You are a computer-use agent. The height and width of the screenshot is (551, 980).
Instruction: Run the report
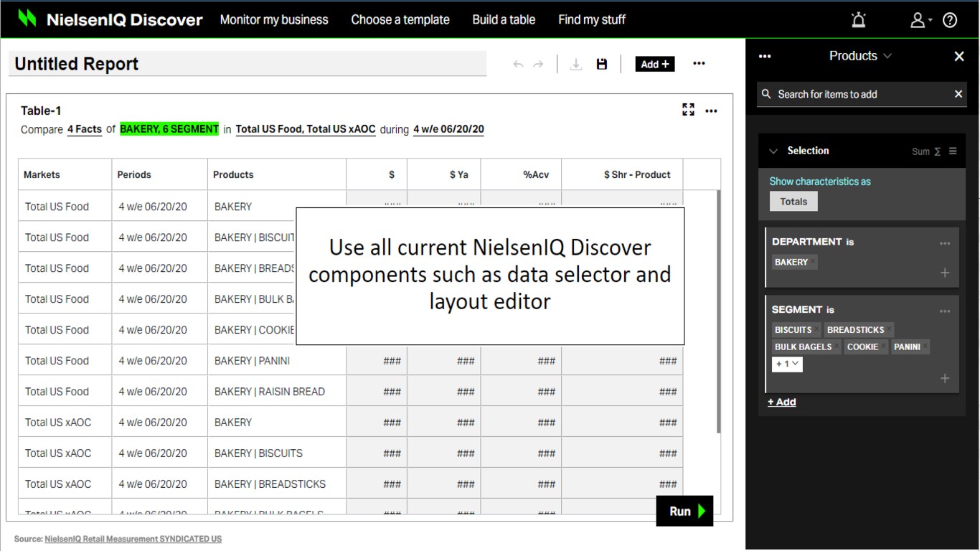pos(684,511)
